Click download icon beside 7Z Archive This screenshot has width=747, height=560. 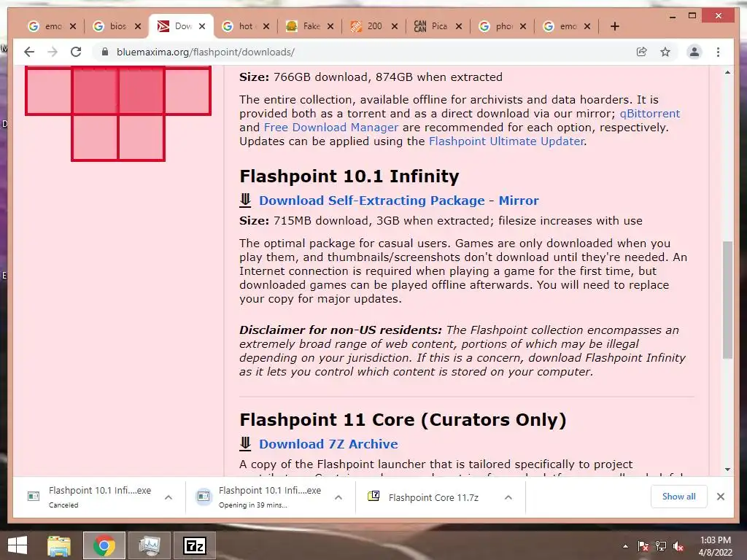pos(245,444)
